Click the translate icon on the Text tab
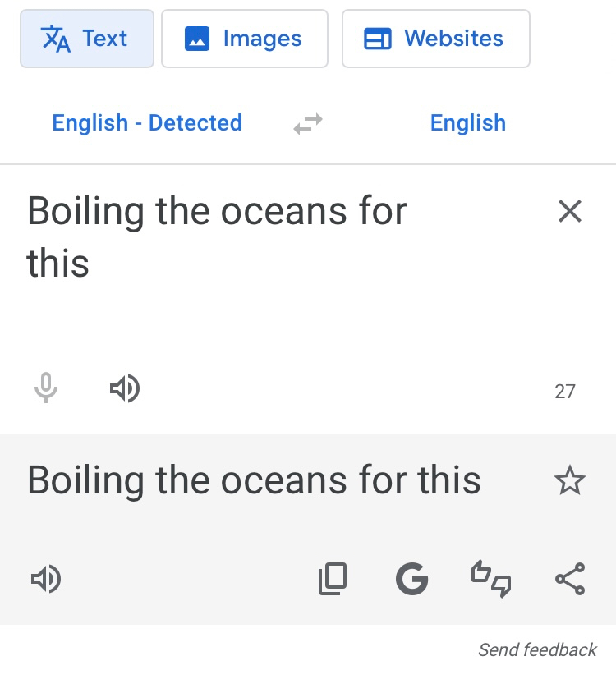The width and height of the screenshot is (616, 693). (56, 39)
